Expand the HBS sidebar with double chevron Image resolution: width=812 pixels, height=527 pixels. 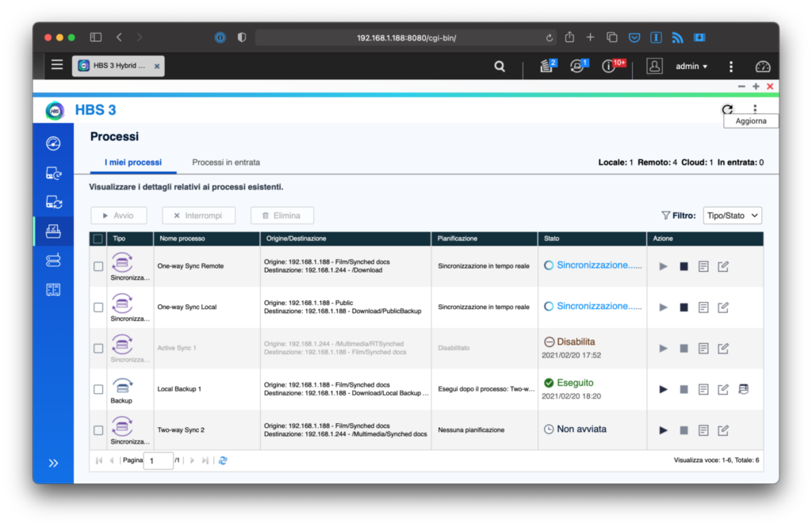[53, 463]
